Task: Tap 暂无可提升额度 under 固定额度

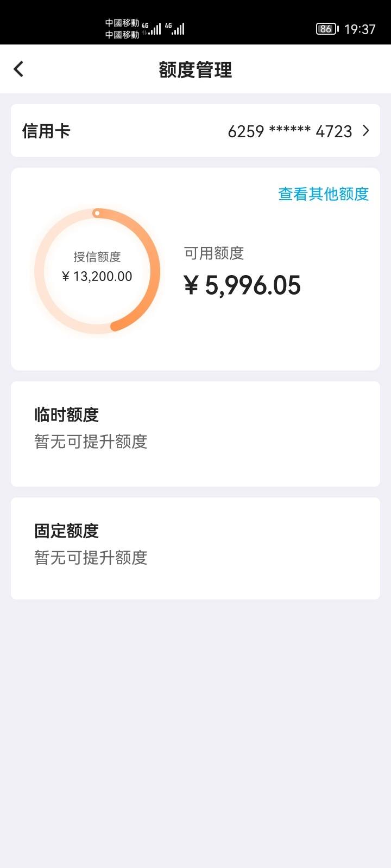Action: [x=91, y=558]
